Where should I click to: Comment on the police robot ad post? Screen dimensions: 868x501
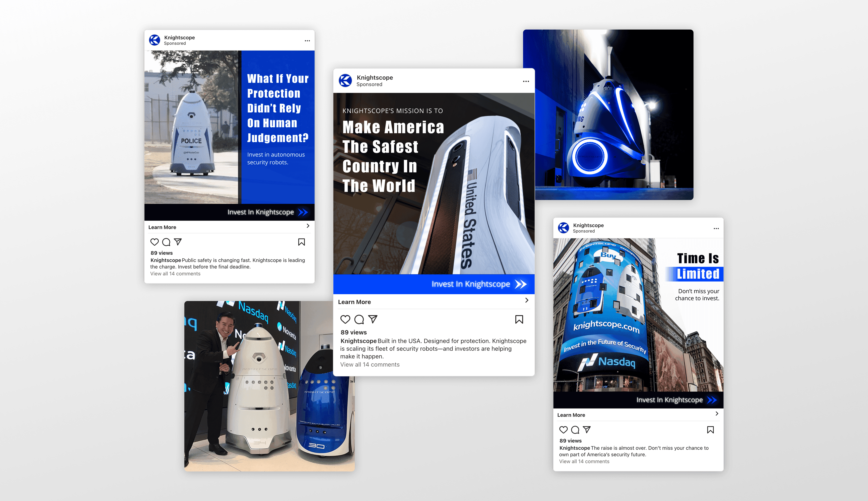pos(166,242)
